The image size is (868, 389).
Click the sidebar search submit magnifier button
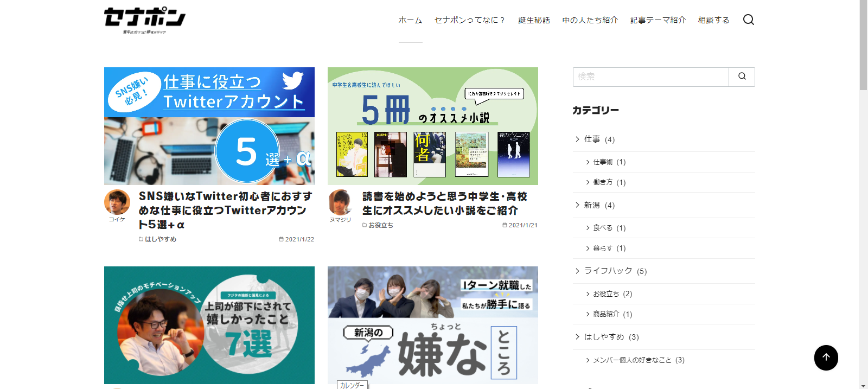click(x=742, y=76)
